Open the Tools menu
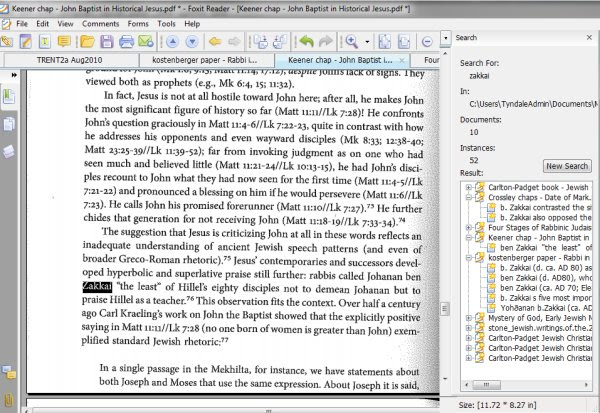Screen dimensions: 600x413 pos(166,24)
